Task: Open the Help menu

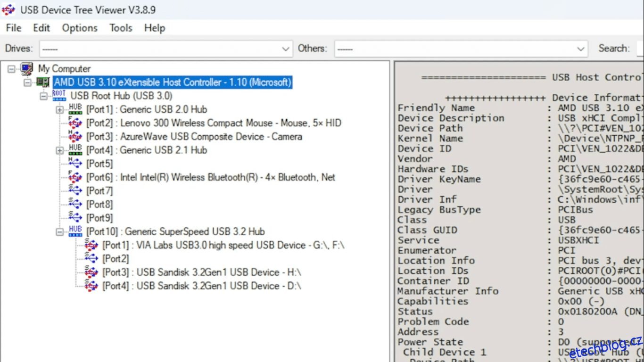Action: pyautogui.click(x=155, y=28)
